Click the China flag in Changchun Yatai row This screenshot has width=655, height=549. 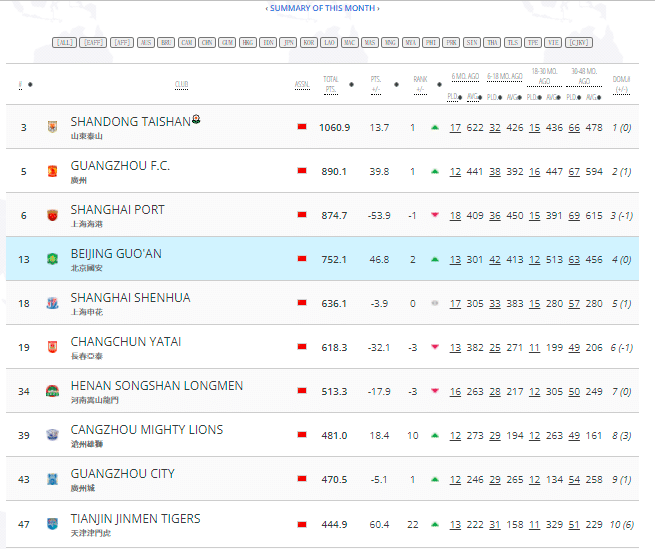point(301,347)
